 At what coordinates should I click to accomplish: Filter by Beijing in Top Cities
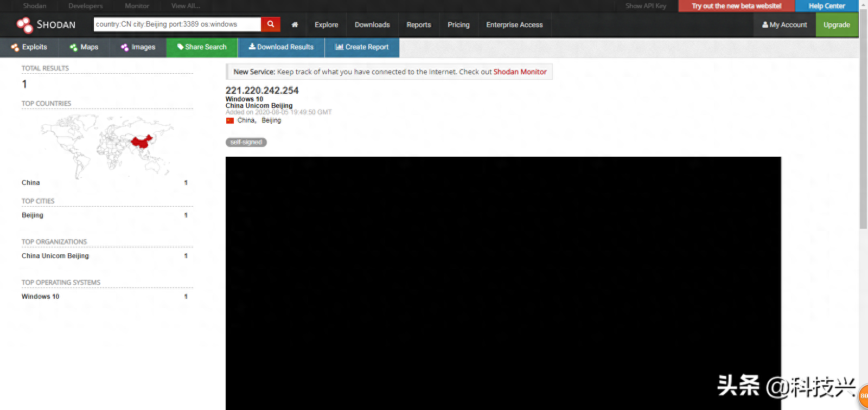[x=33, y=215]
